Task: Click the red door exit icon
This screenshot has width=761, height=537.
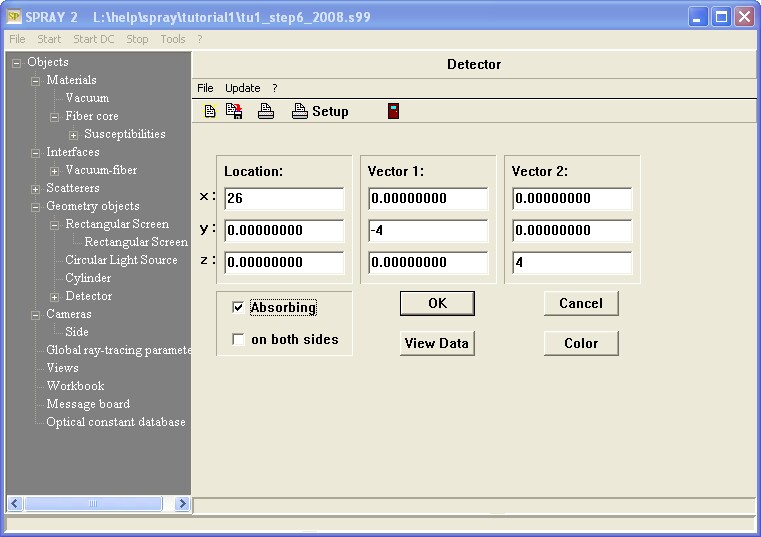Action: pos(393,111)
